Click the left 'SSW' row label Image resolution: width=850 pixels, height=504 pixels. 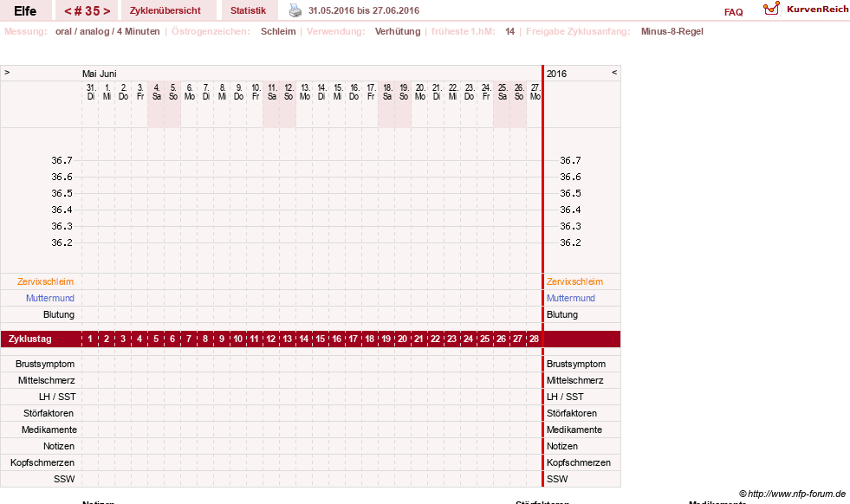click(64, 479)
